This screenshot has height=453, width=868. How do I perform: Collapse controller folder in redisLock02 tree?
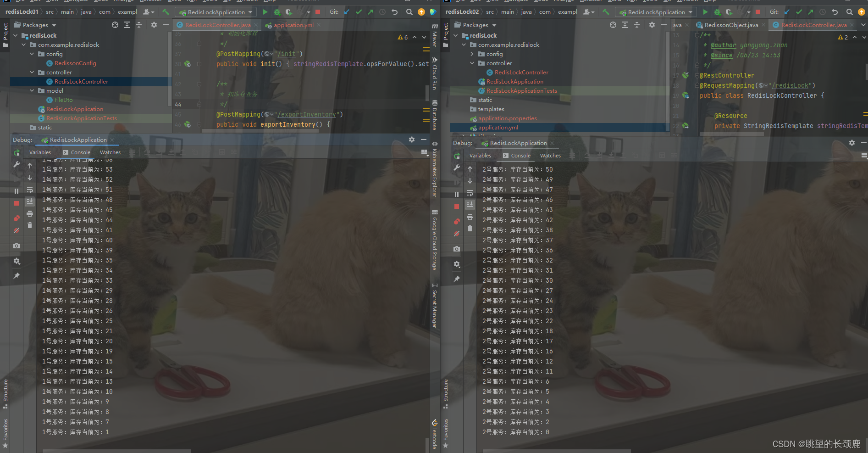(x=472, y=63)
